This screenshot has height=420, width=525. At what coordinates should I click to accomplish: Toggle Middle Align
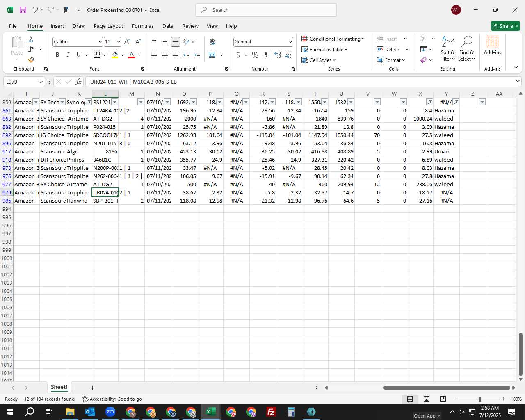(165, 41)
